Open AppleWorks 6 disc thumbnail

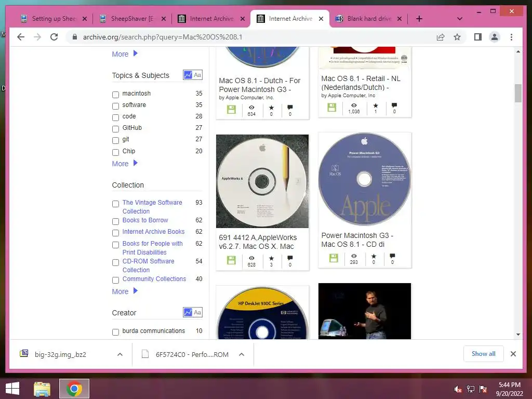(262, 181)
